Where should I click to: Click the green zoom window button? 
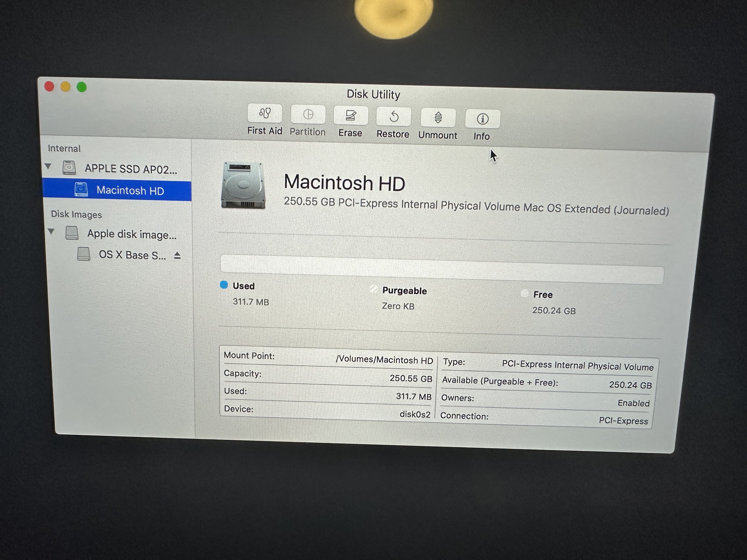click(81, 87)
